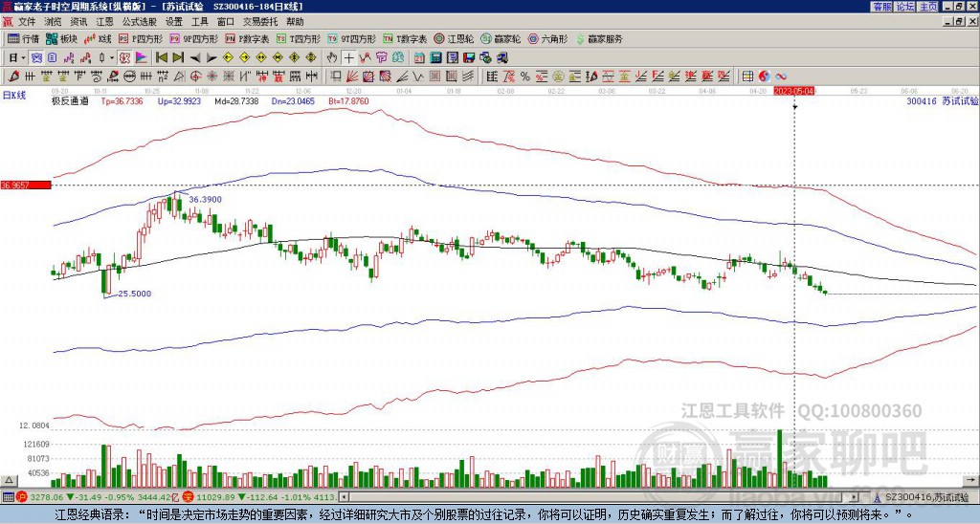
Task: Click the table grid icon near taiji
Action: (x=747, y=76)
